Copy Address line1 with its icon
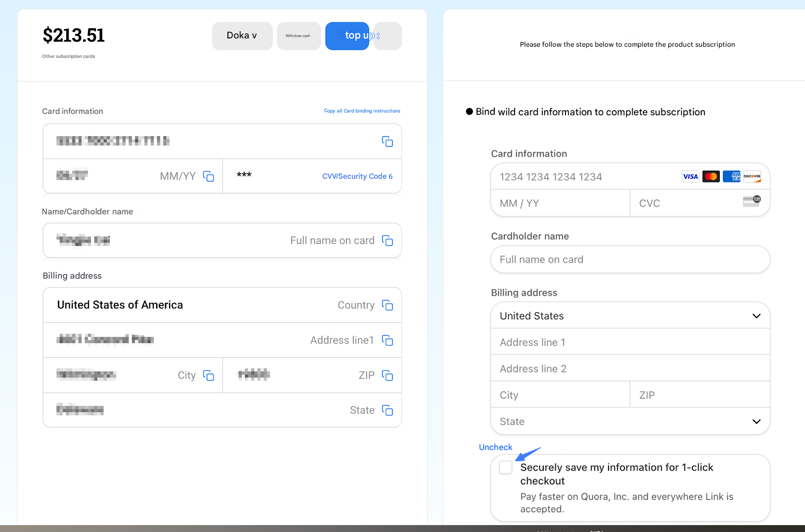Screen dimensions: 805x532 (x=387, y=340)
